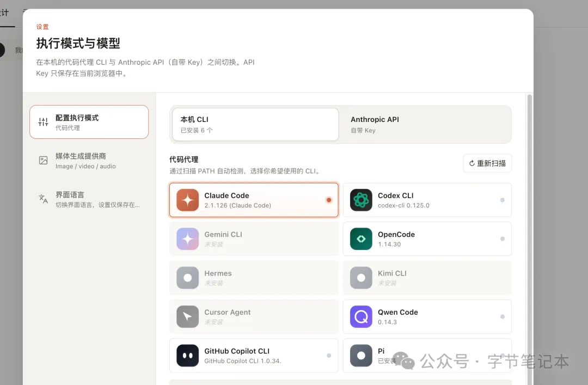Click the Kimi CLI agent name
The height and width of the screenshot is (385, 588).
click(392, 273)
